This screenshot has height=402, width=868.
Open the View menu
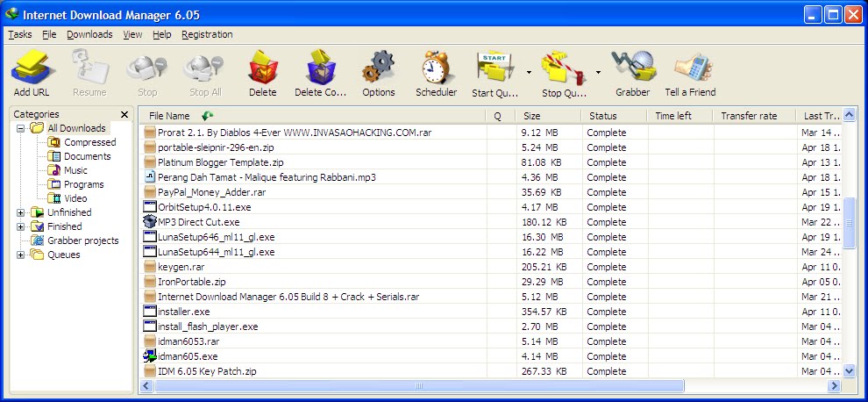(x=132, y=34)
